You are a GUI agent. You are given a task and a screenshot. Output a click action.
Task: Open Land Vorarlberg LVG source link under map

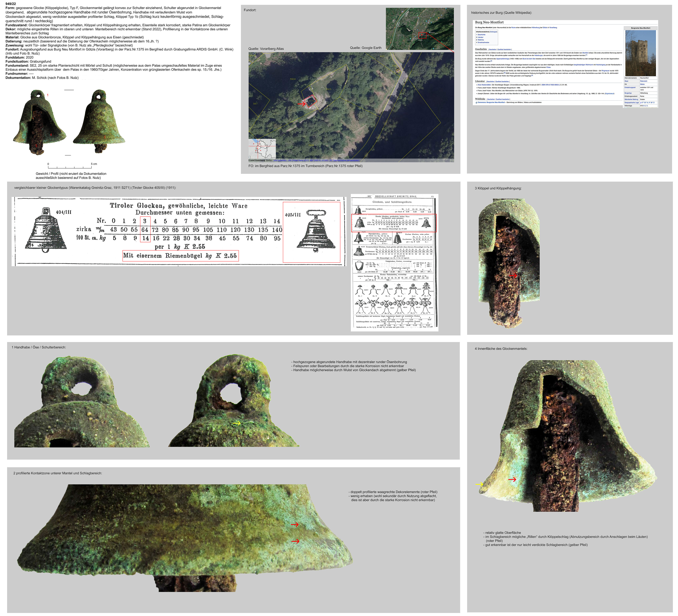pyautogui.click(x=291, y=160)
